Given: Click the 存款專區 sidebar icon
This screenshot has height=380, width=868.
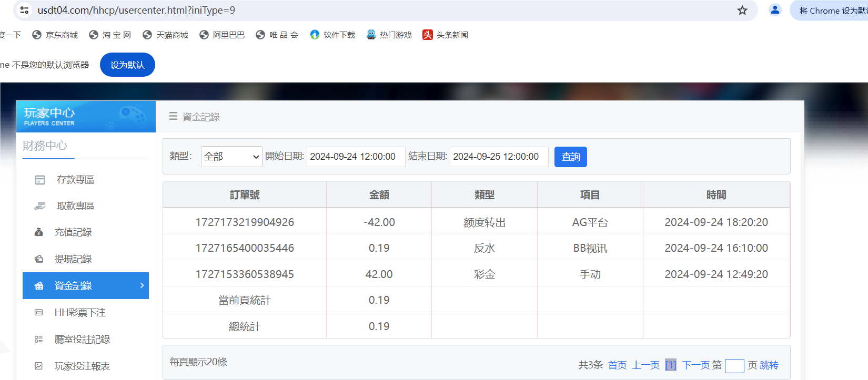Looking at the screenshot, I should pos(40,180).
